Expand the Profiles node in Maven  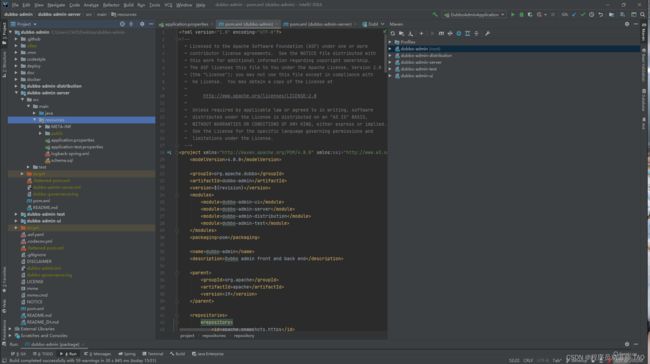pyautogui.click(x=390, y=42)
